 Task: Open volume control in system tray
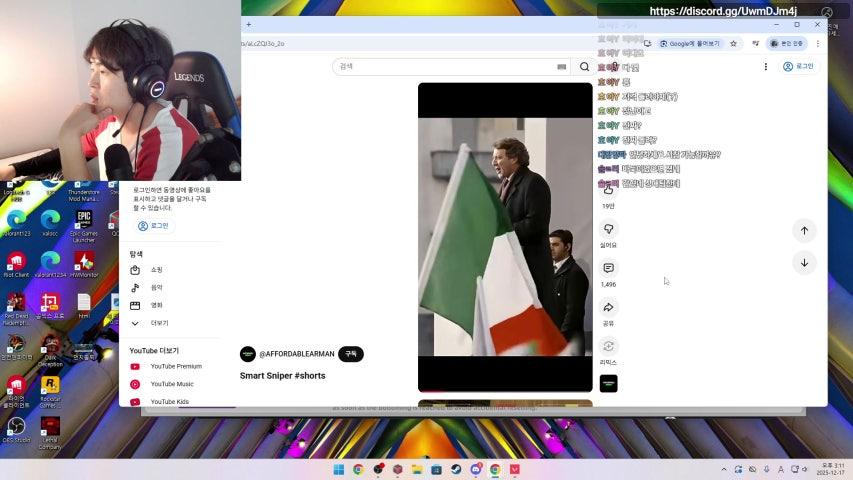[804, 469]
